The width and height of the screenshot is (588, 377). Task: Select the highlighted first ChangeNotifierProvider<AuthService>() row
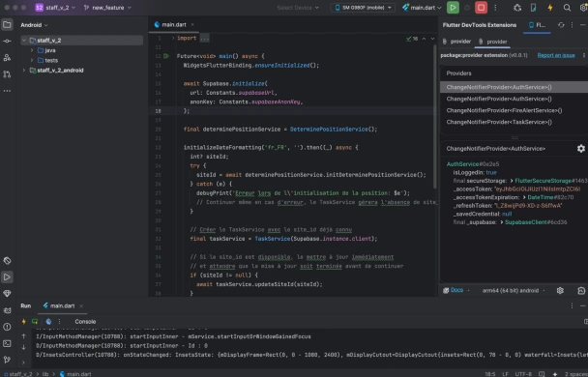(x=514, y=87)
